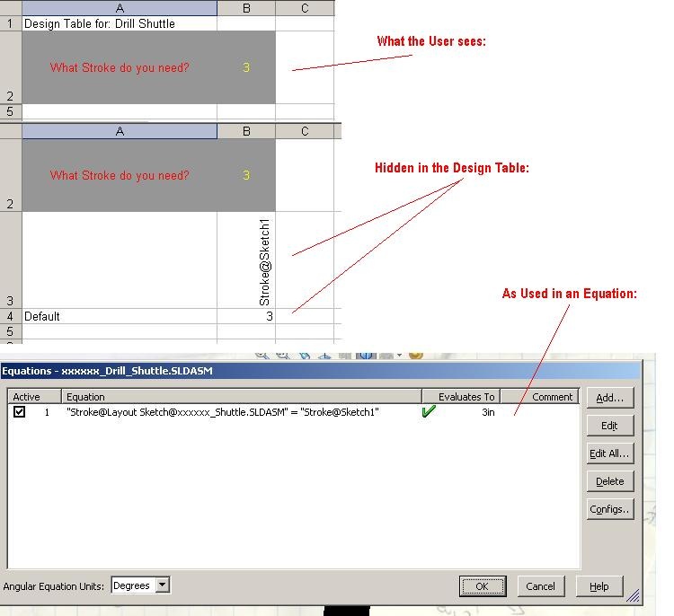Select column A header in top spreadsheet
The image size is (674, 616).
[120, 8]
